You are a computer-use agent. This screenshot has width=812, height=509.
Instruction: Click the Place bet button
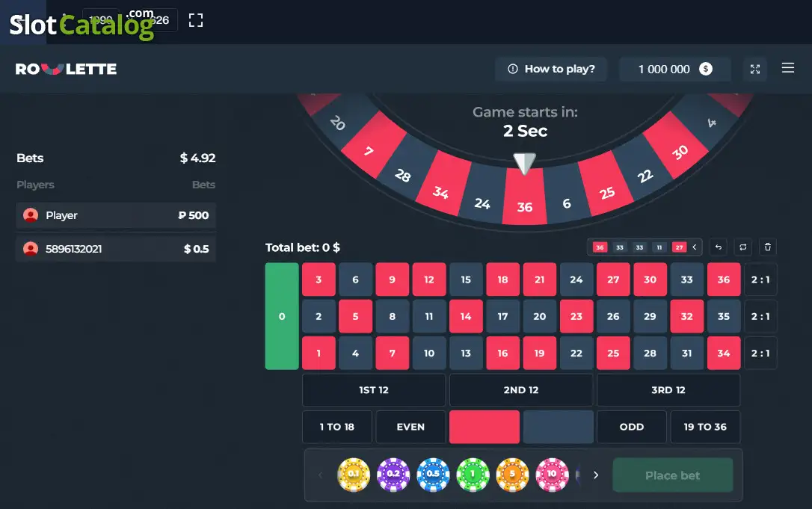coord(673,475)
